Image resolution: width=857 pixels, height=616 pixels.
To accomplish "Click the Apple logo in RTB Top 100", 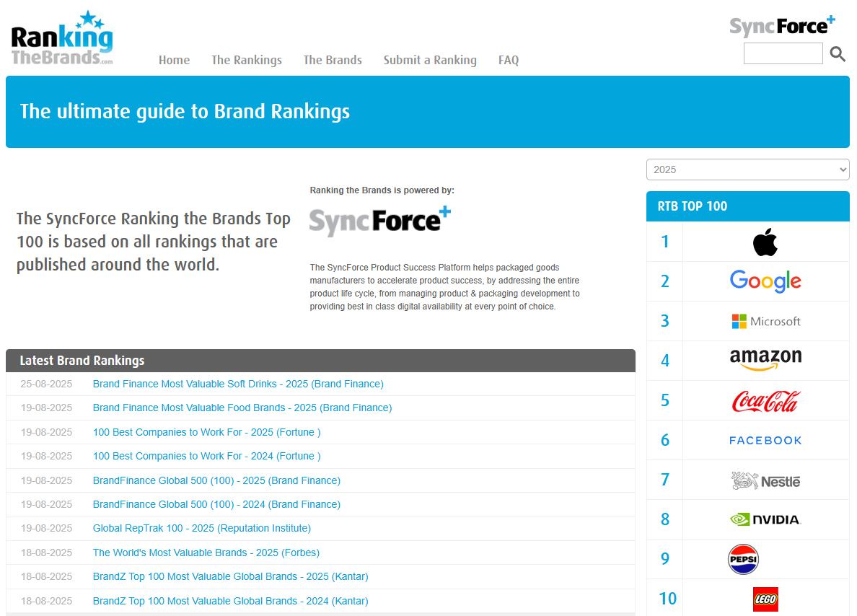I will coord(765,242).
